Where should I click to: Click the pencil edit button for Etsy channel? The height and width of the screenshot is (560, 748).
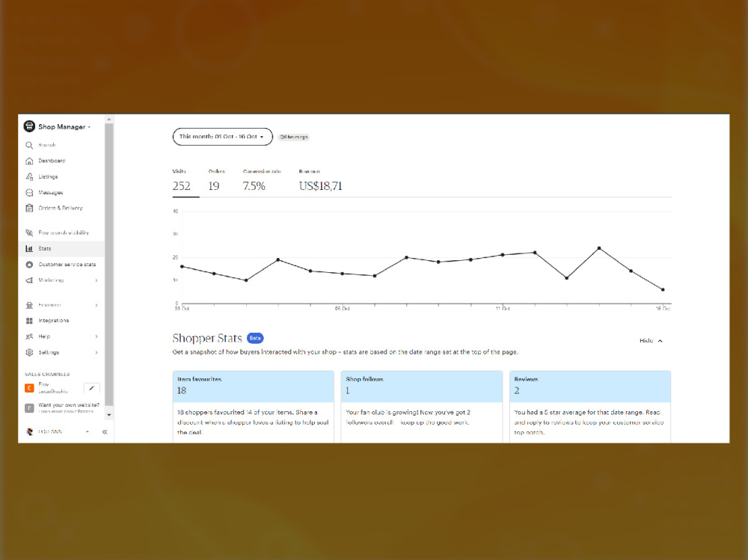click(x=91, y=388)
